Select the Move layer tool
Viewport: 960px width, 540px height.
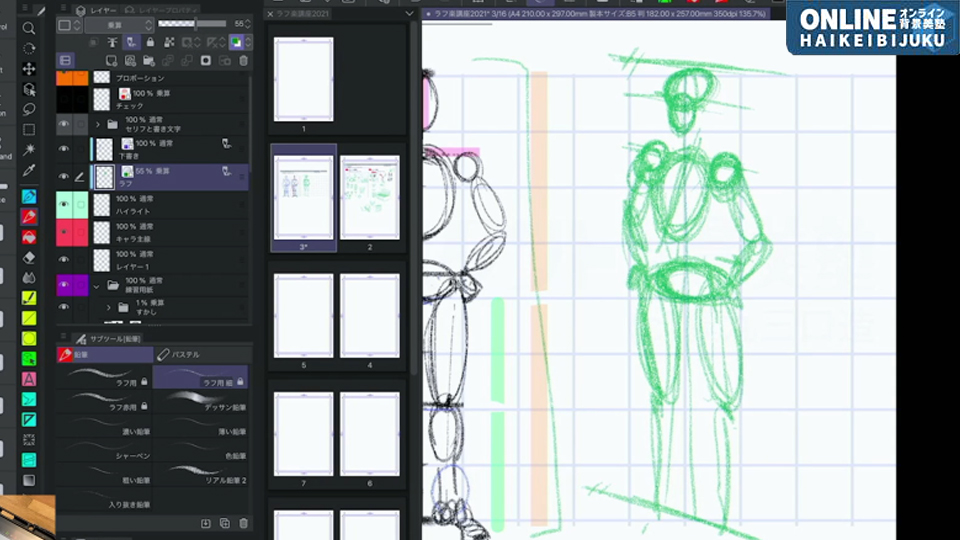click(29, 69)
